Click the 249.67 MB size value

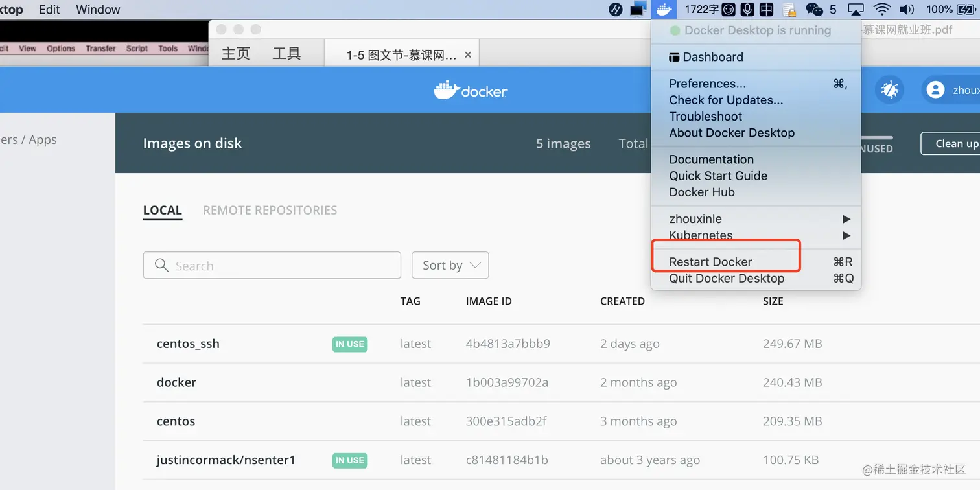tap(793, 344)
